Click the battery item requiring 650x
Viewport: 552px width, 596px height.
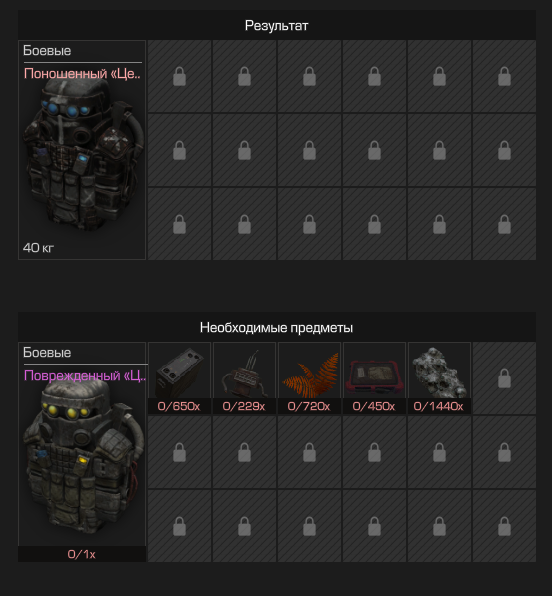point(179,378)
